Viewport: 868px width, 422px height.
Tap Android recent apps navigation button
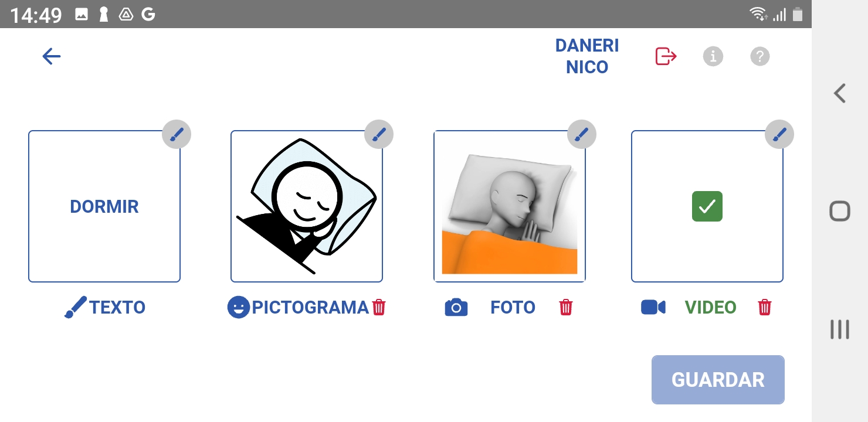point(840,329)
